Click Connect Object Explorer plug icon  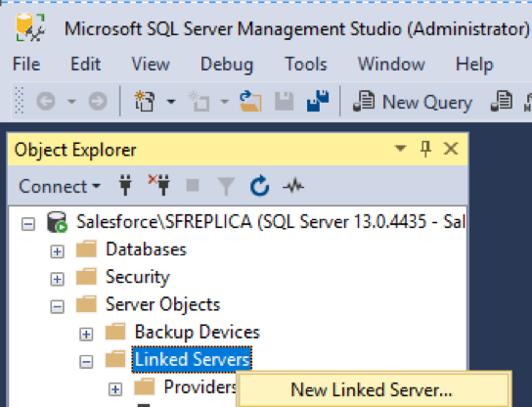pyautogui.click(x=125, y=185)
